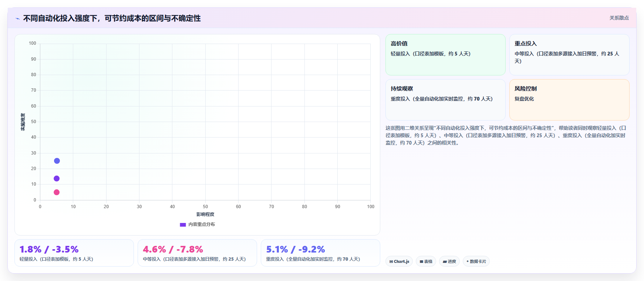Open the 持续观察 quadrant card
644x281 pixels.
point(445,100)
